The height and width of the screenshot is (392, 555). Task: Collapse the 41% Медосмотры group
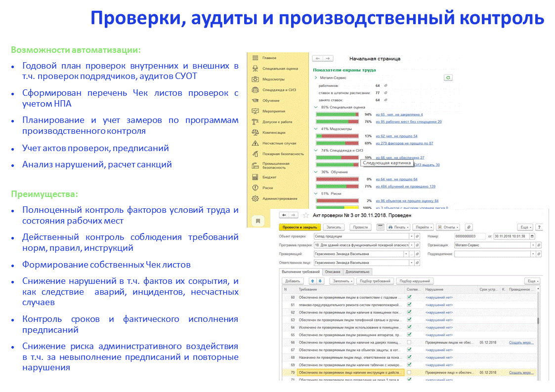[316, 129]
